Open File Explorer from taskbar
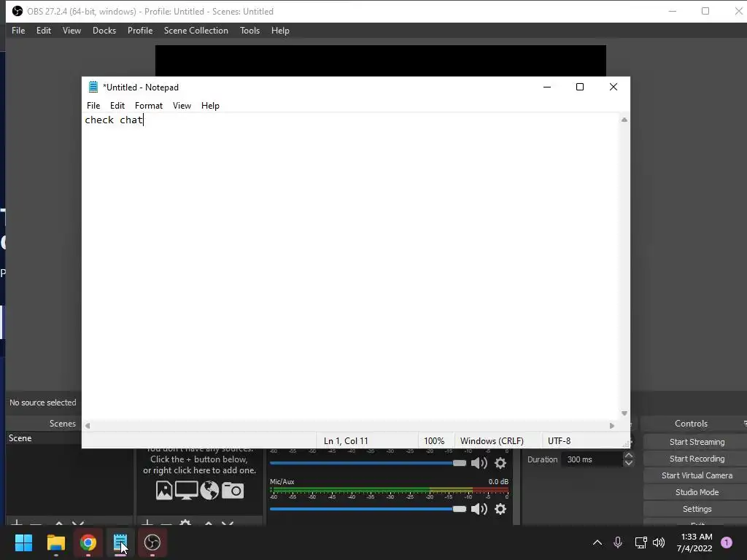This screenshot has width=747, height=560. point(55,542)
